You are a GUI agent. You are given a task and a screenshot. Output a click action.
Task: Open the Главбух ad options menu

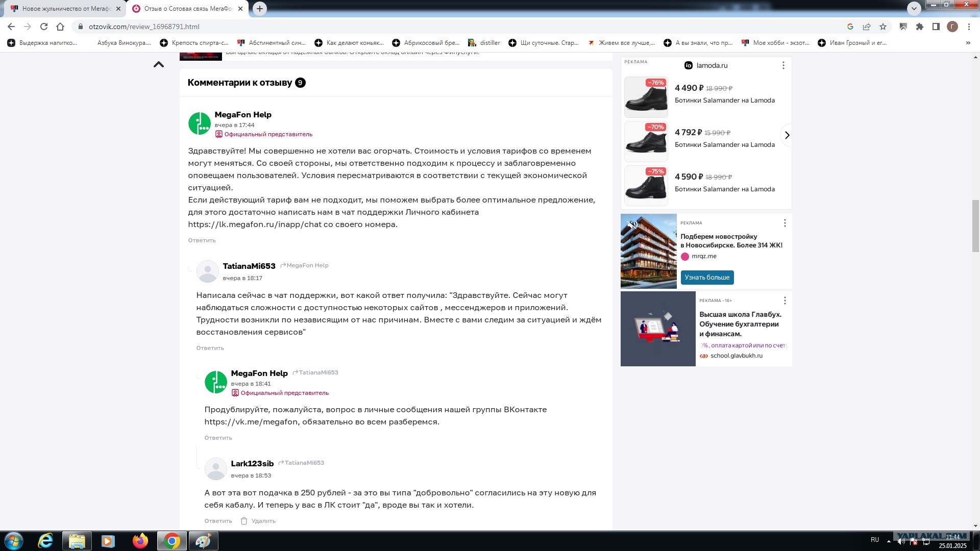(x=785, y=300)
